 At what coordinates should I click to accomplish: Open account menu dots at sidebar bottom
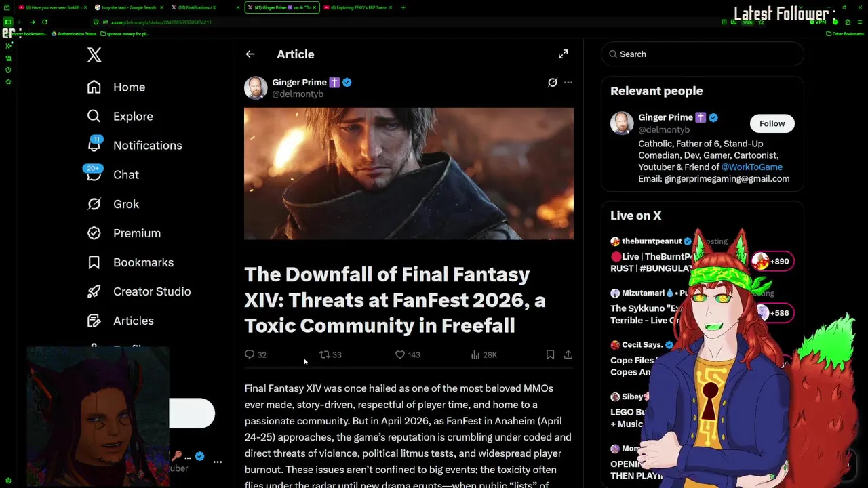(x=218, y=462)
